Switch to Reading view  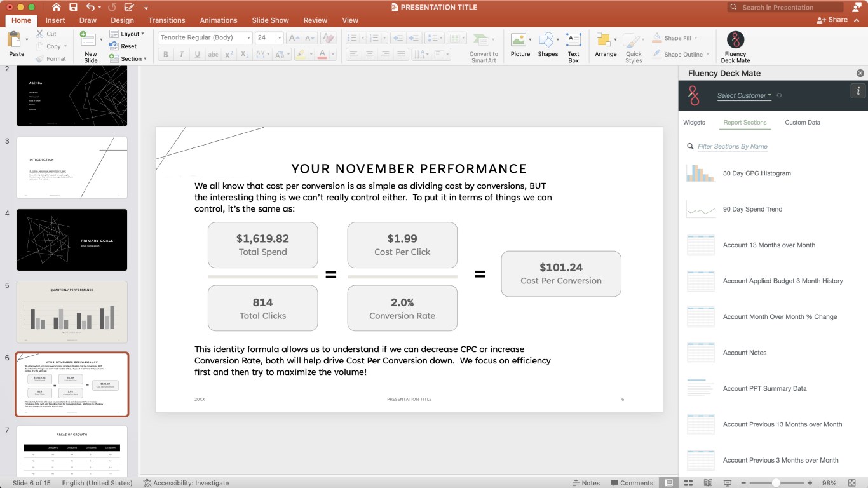pos(708,483)
